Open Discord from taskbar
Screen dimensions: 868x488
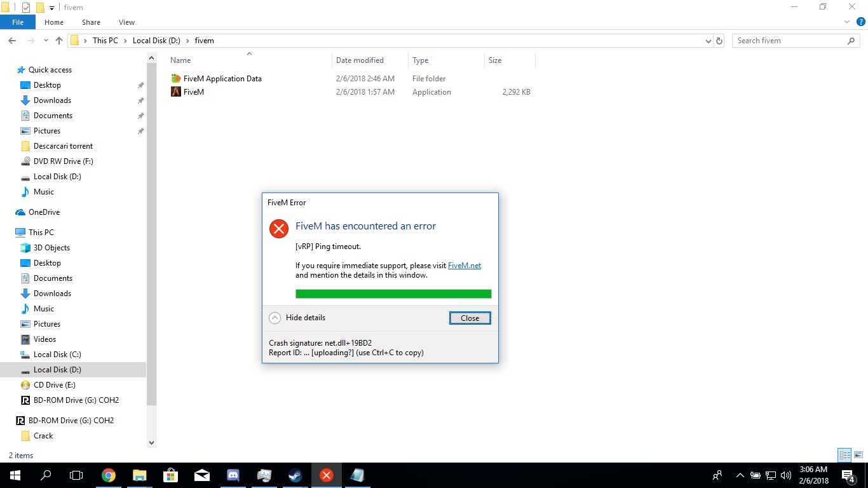click(x=233, y=475)
